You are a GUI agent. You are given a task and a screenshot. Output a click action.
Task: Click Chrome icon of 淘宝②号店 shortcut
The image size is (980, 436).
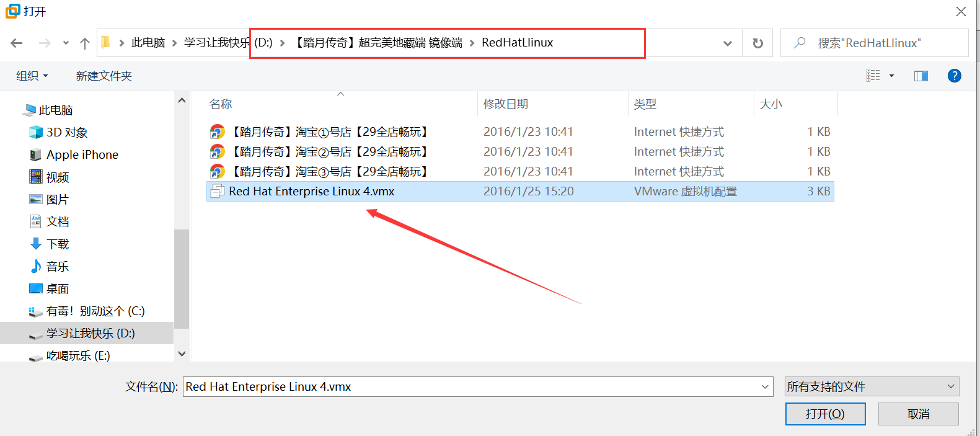click(217, 151)
